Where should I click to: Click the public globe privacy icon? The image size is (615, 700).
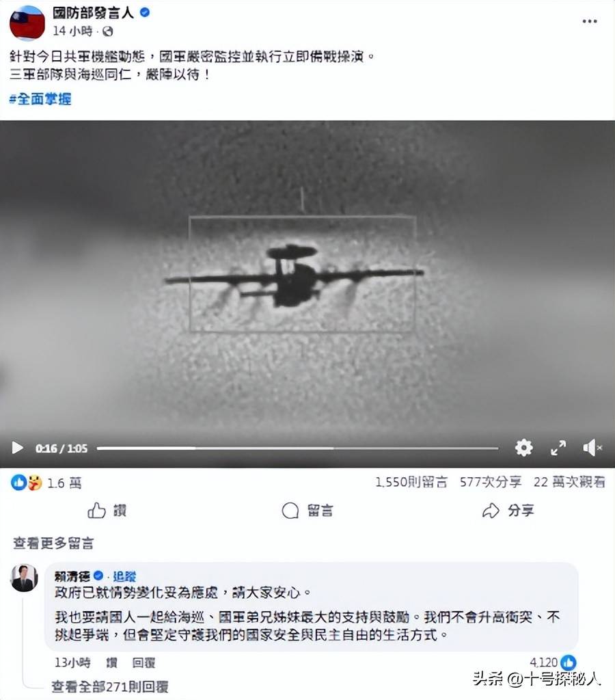pyautogui.click(x=107, y=31)
